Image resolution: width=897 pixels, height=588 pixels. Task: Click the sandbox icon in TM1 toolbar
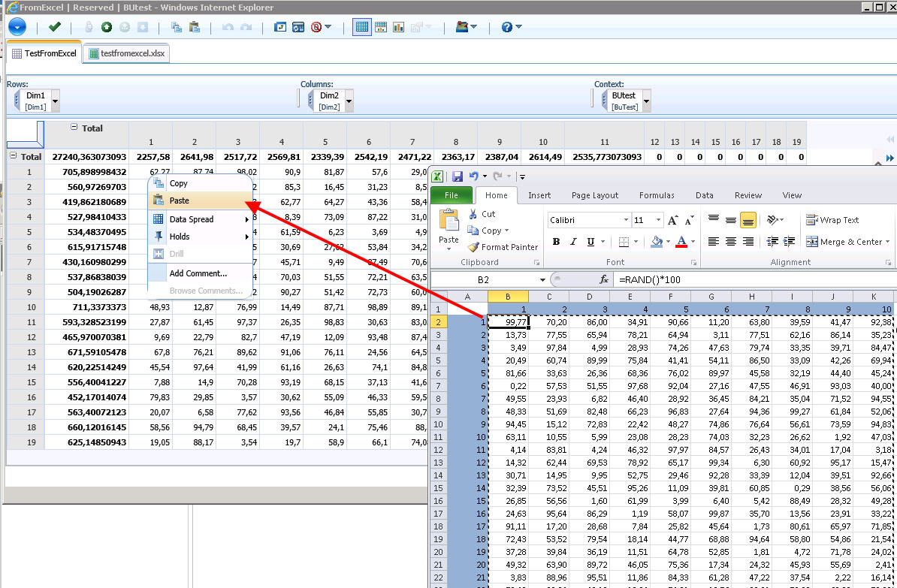(462, 27)
